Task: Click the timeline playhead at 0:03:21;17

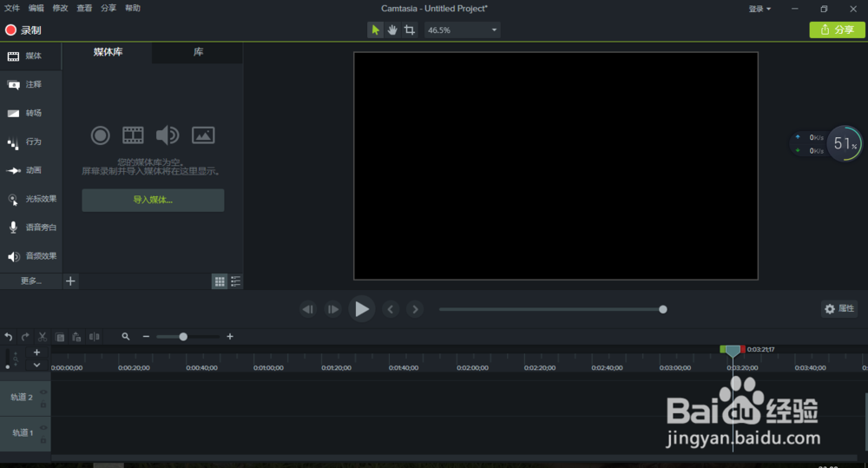Action: tap(733, 351)
